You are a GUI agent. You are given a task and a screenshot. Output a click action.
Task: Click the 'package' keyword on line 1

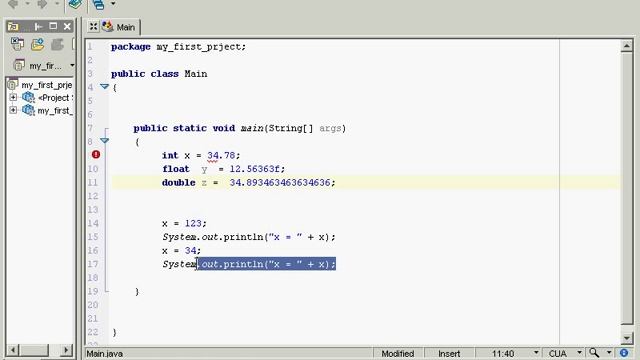click(131, 47)
